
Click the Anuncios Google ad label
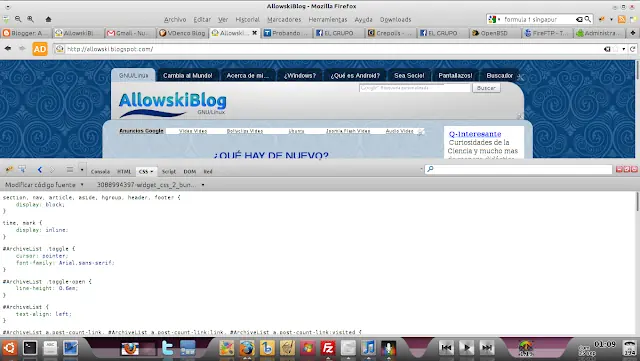click(x=141, y=131)
